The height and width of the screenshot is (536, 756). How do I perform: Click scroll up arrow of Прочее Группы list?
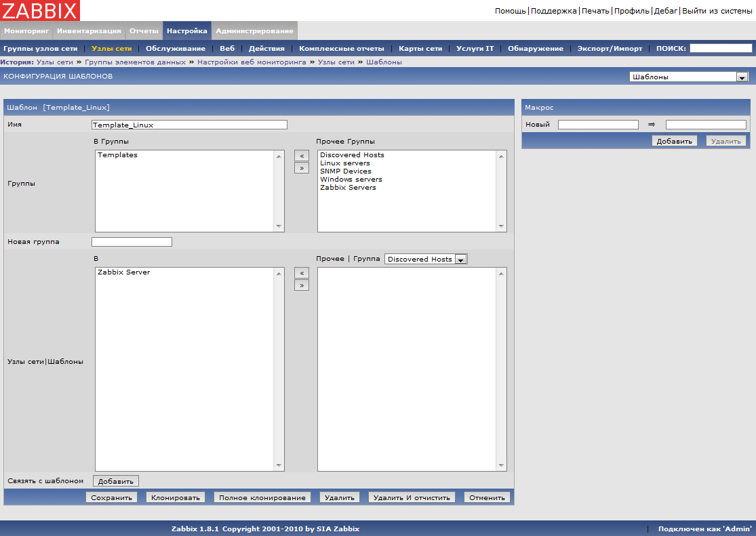point(501,156)
